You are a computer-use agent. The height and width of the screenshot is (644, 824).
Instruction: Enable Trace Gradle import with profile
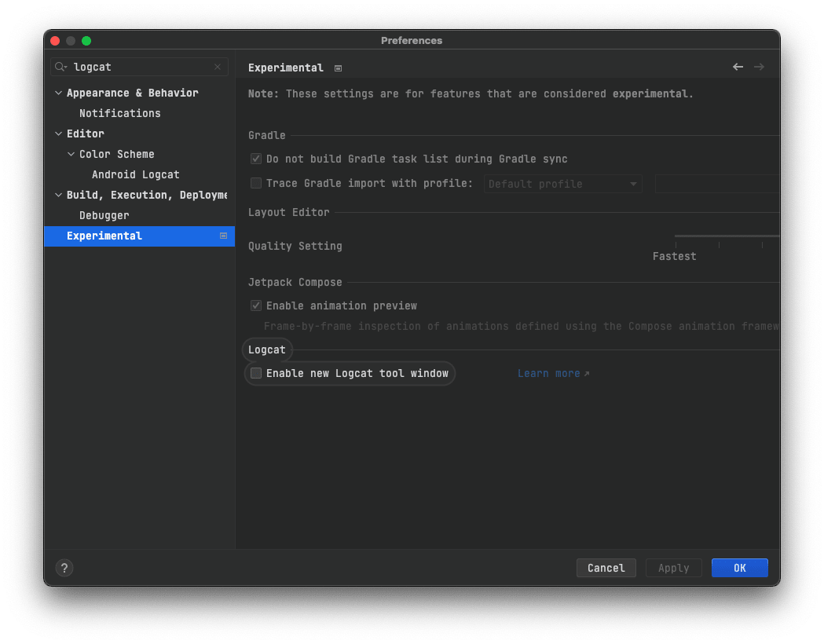pos(256,183)
